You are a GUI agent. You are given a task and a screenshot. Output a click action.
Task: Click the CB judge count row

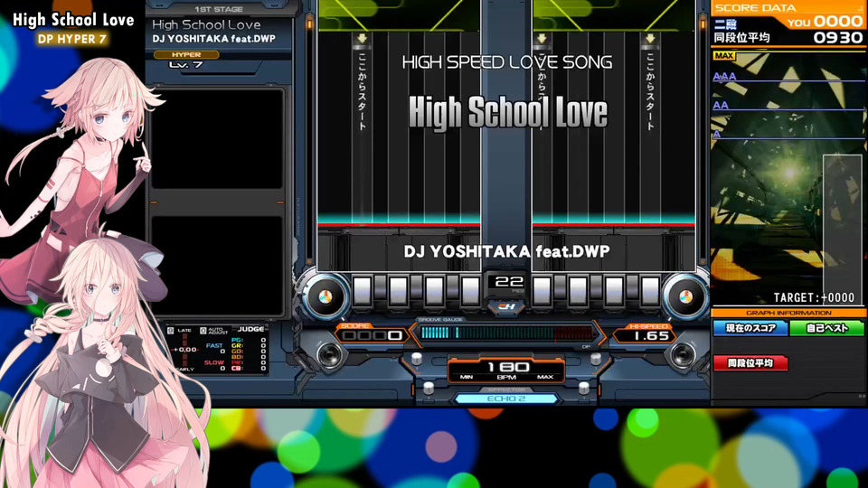[248, 368]
